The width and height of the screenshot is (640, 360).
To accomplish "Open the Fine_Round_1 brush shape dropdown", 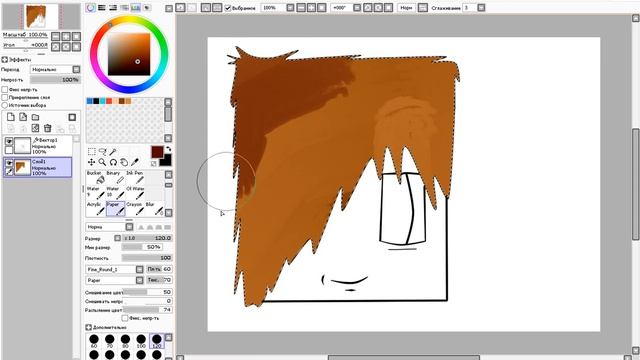I will [x=139, y=269].
